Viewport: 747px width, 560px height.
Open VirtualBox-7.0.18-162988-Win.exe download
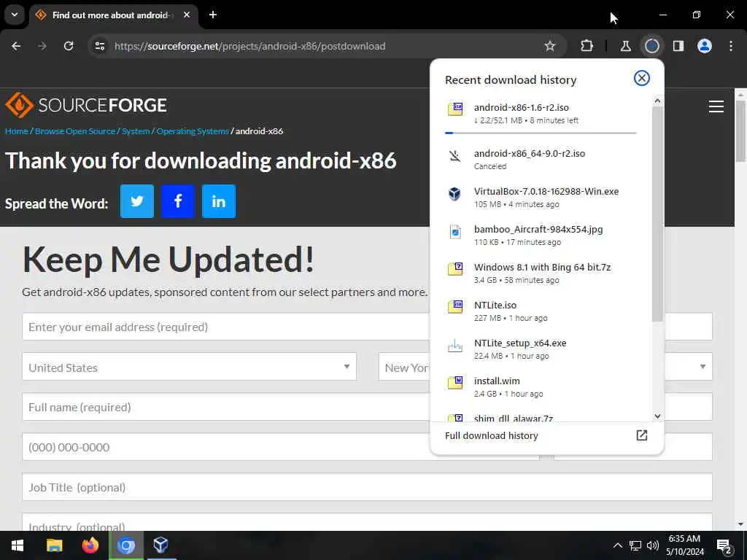(541, 197)
